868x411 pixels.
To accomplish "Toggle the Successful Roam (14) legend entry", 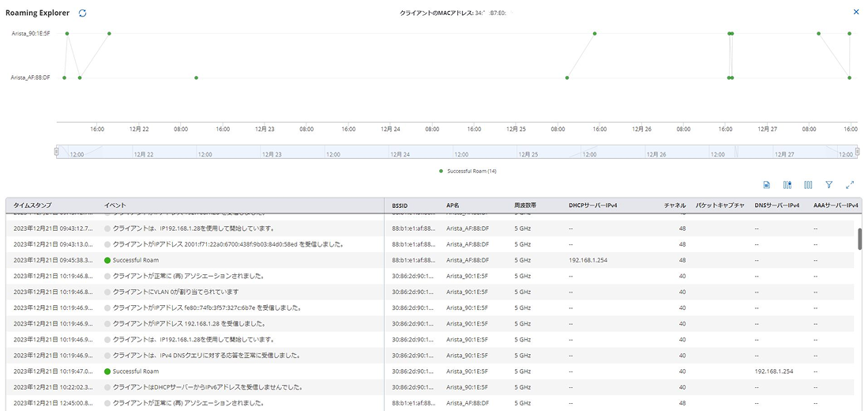I will 468,172.
